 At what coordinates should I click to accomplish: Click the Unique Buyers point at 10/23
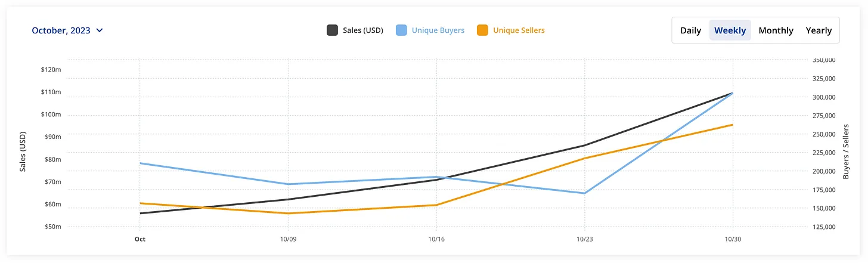(x=584, y=193)
